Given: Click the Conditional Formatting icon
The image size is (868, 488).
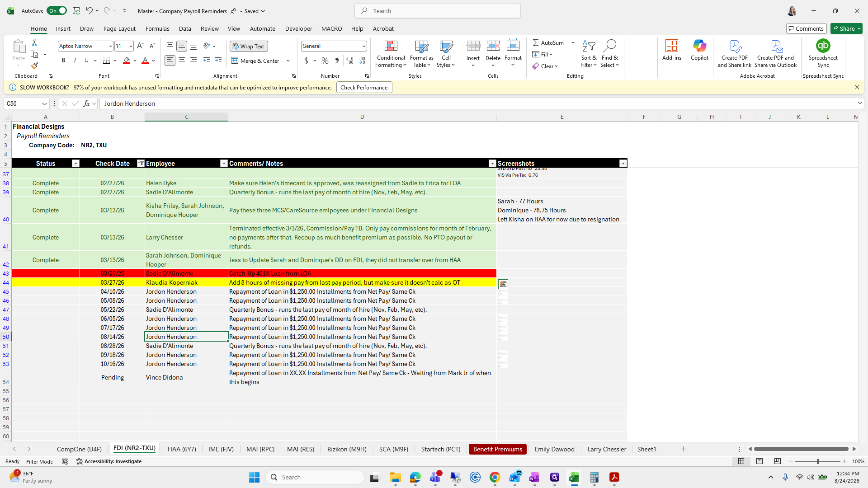Looking at the screenshot, I should tap(391, 46).
